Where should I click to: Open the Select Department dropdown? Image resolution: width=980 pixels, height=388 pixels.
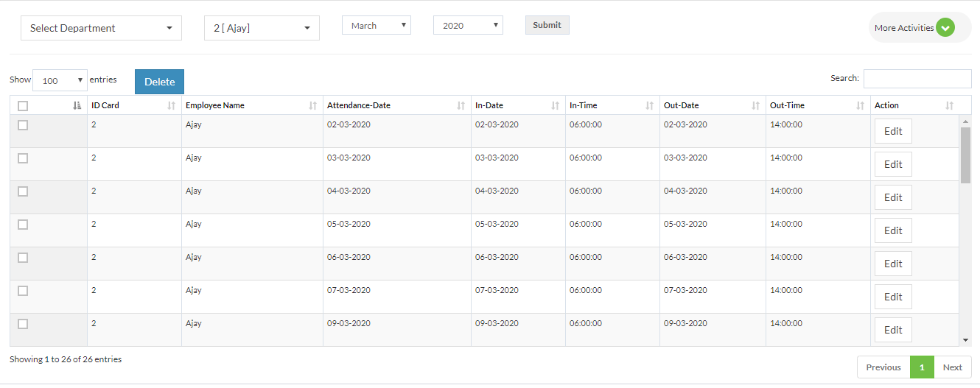[101, 28]
